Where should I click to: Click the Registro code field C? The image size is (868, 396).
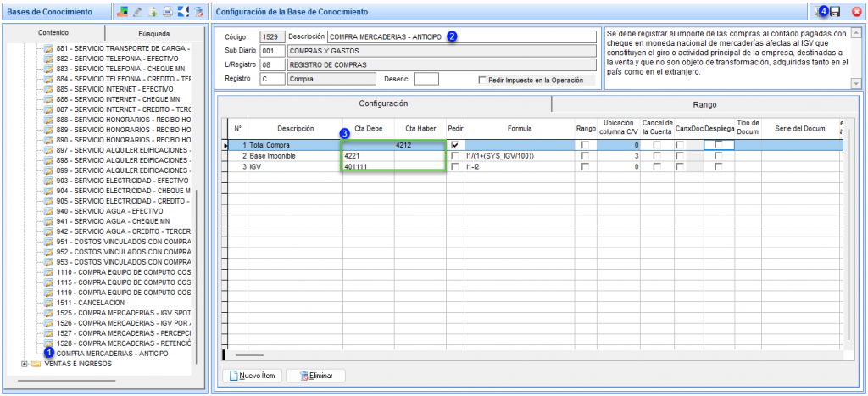(x=272, y=79)
